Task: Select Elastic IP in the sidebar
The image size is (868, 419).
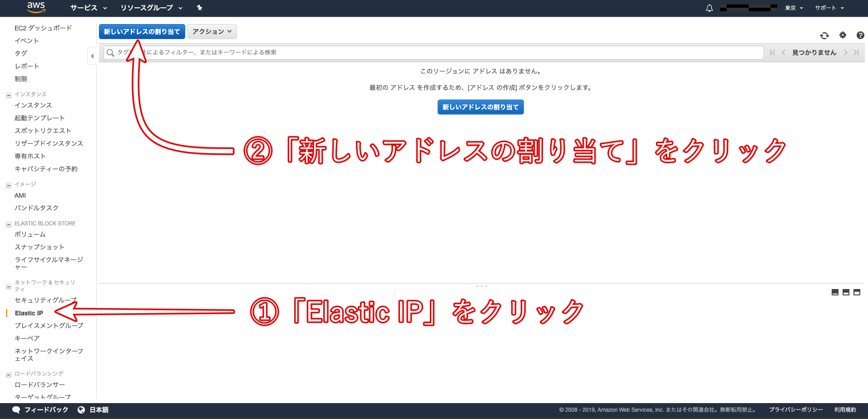Action: click(x=29, y=313)
